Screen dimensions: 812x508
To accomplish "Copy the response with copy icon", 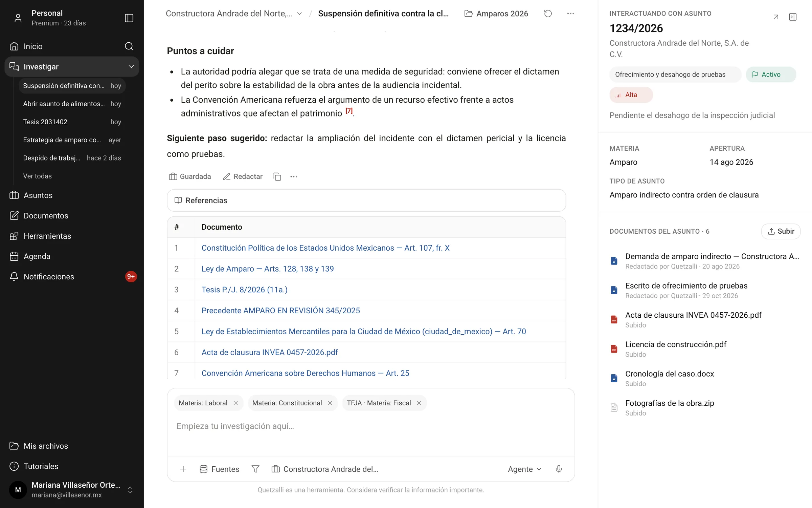I will pyautogui.click(x=277, y=176).
